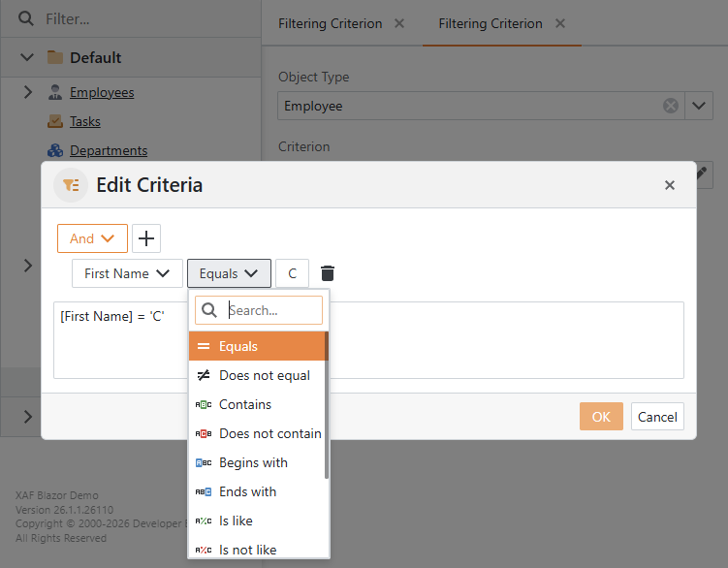Viewport: 728px width, 568px height.
Task: Open the First Name field dropdown
Action: pos(127,273)
